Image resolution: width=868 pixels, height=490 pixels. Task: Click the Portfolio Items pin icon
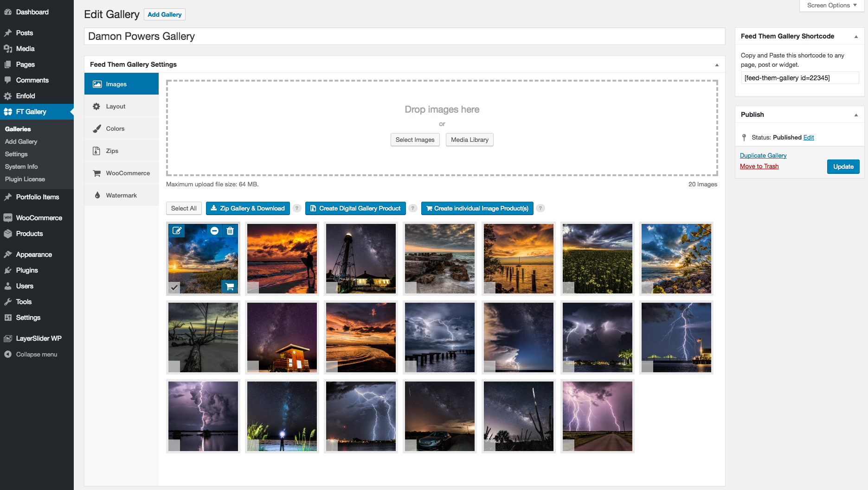point(8,197)
